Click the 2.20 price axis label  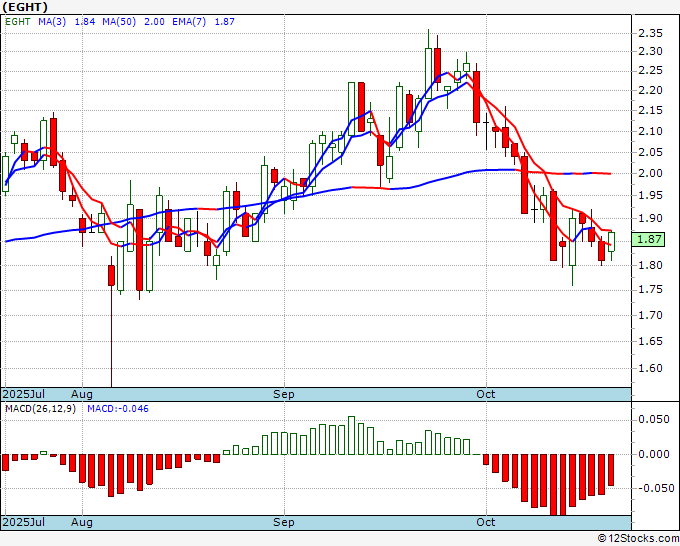pos(650,90)
